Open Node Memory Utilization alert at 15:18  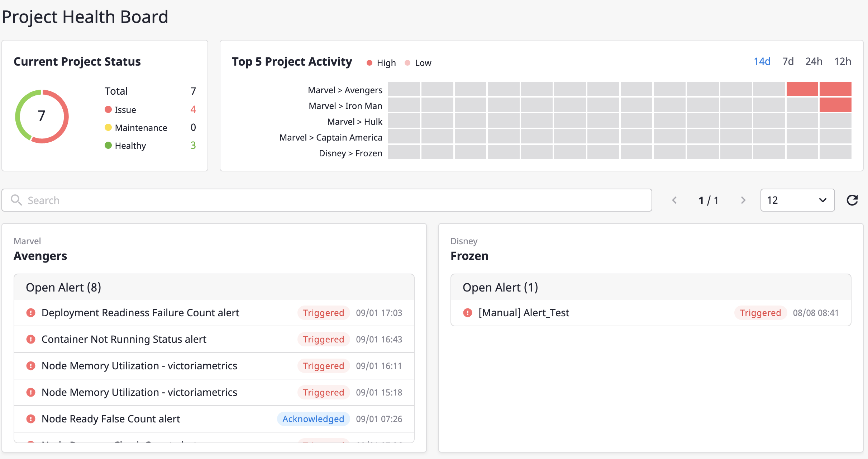click(214, 392)
